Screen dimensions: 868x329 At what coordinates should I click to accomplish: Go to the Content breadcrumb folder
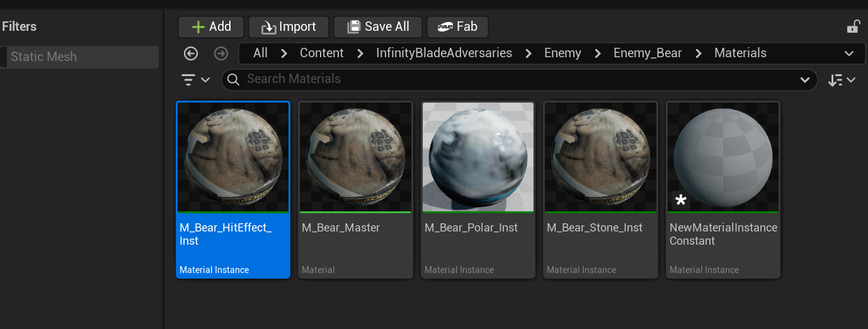[x=322, y=53]
